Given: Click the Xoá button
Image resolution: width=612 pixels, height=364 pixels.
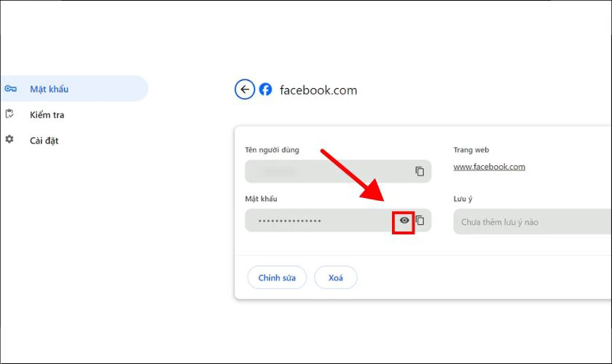Looking at the screenshot, I should coord(336,277).
